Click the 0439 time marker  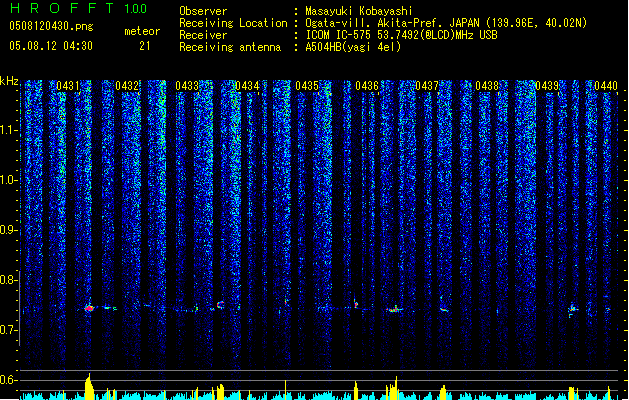(547, 86)
